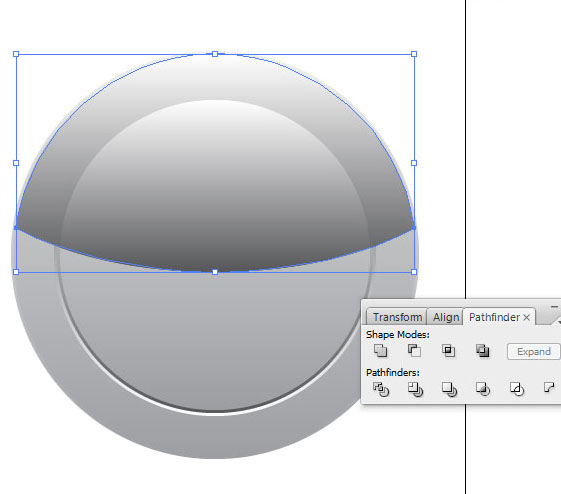Viewport: 561px width, 494px height.
Task: Select the Pathfinder tab
Action: (494, 317)
